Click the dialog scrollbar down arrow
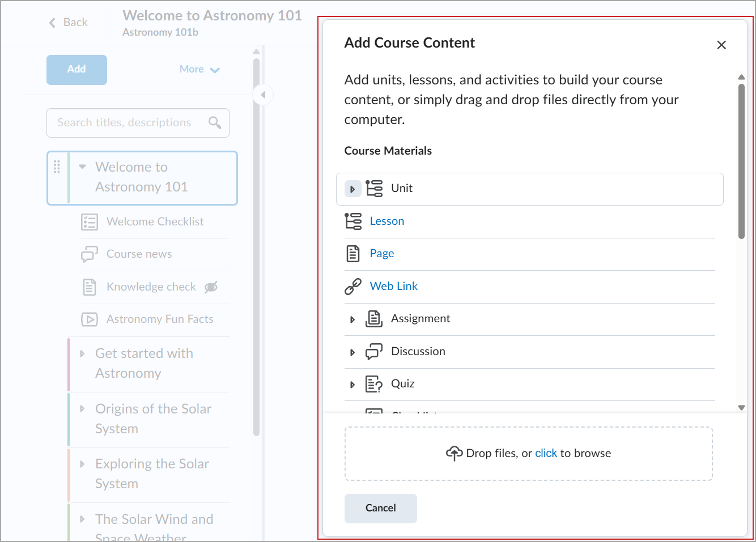The height and width of the screenshot is (542, 756). [x=741, y=408]
